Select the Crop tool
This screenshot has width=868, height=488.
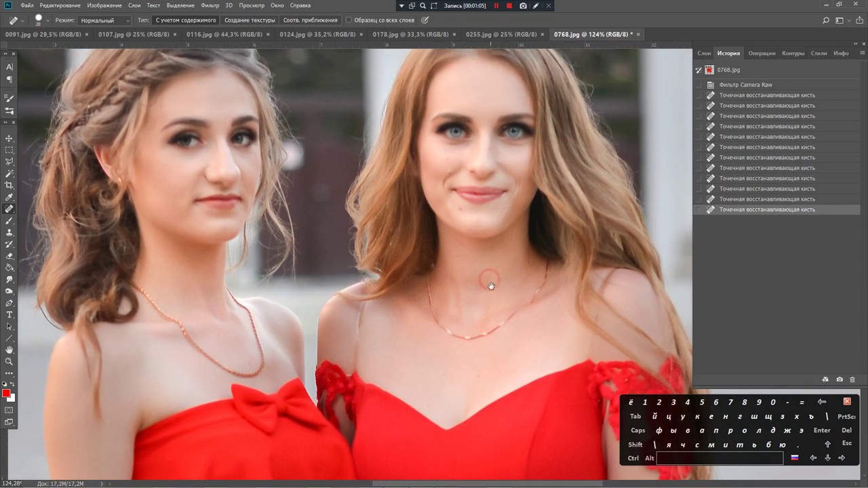pos(9,185)
